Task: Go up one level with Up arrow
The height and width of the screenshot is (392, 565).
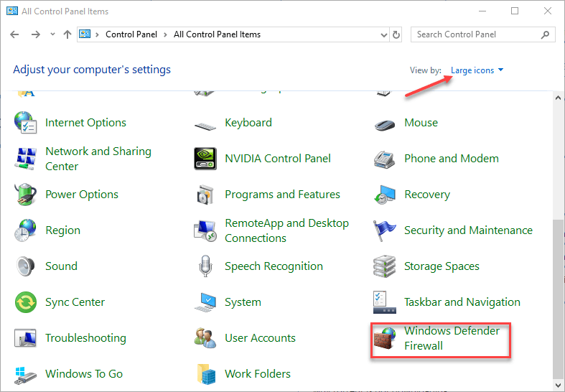Action: [67, 34]
